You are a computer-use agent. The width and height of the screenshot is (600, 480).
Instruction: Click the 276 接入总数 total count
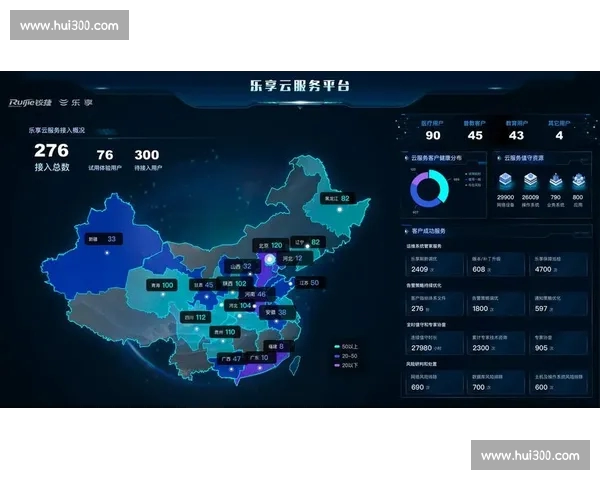tap(52, 157)
